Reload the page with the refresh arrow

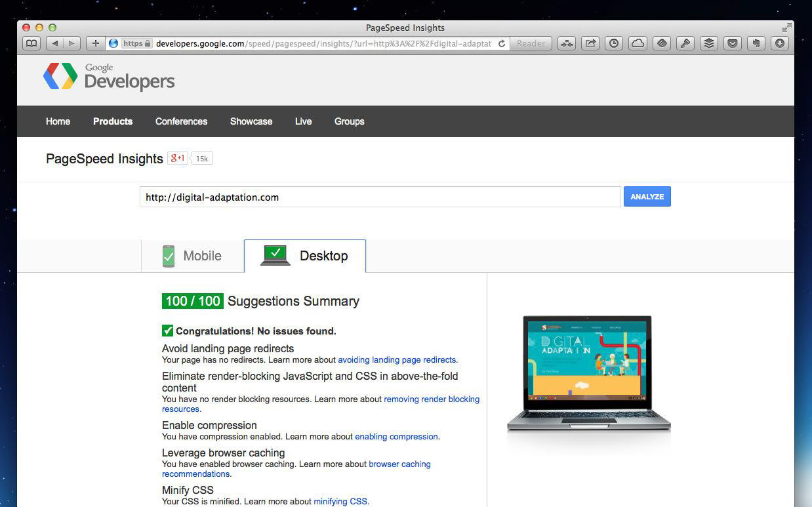pyautogui.click(x=502, y=43)
